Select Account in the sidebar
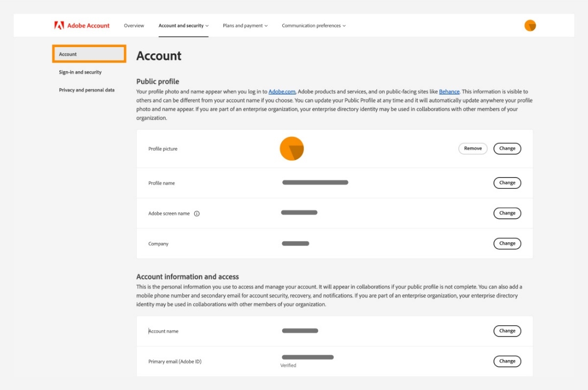The width and height of the screenshot is (588, 390). coord(89,54)
